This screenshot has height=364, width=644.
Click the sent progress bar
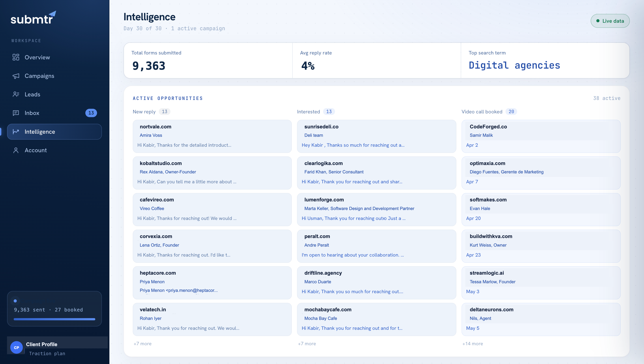pos(54,319)
